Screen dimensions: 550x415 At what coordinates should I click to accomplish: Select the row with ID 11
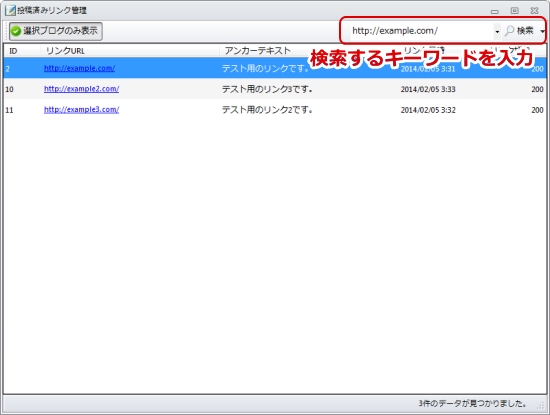click(x=275, y=110)
